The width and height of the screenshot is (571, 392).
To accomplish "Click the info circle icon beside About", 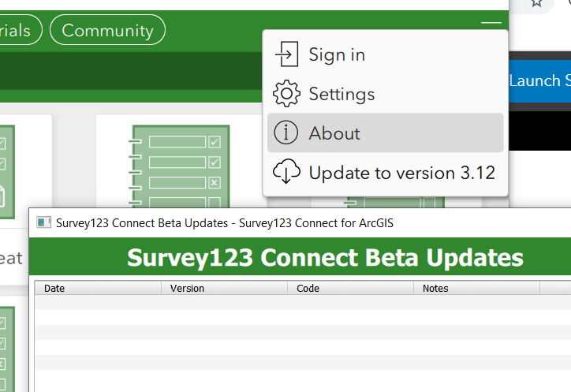I will [x=285, y=133].
